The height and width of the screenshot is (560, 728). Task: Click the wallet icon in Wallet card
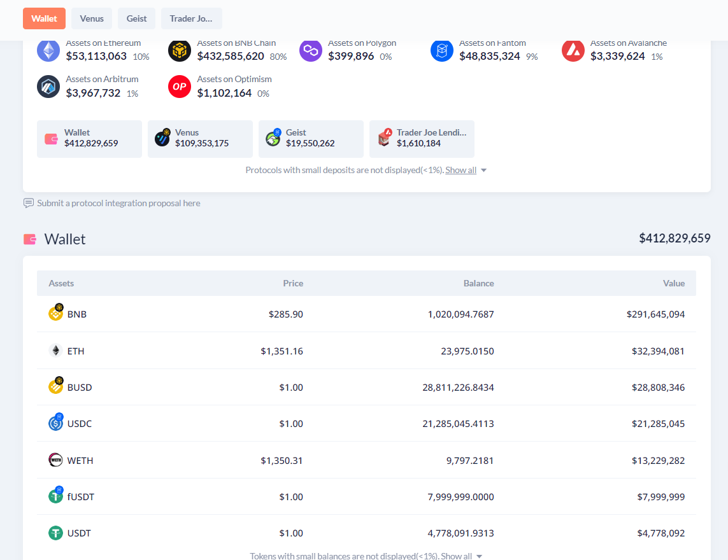pyautogui.click(x=51, y=139)
